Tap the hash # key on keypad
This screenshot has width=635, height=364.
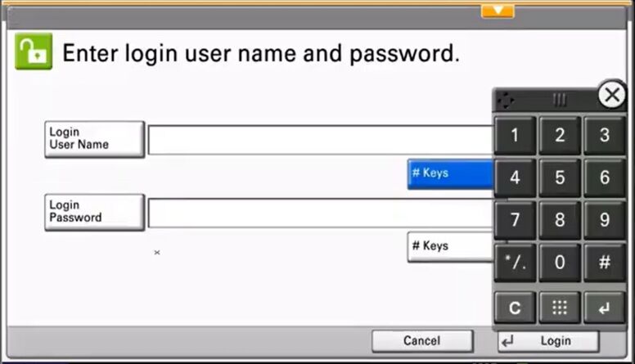[604, 263]
